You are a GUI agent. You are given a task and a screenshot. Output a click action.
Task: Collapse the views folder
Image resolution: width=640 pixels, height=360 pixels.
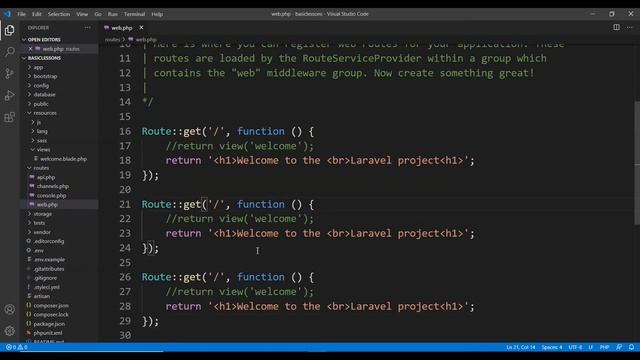click(x=43, y=150)
